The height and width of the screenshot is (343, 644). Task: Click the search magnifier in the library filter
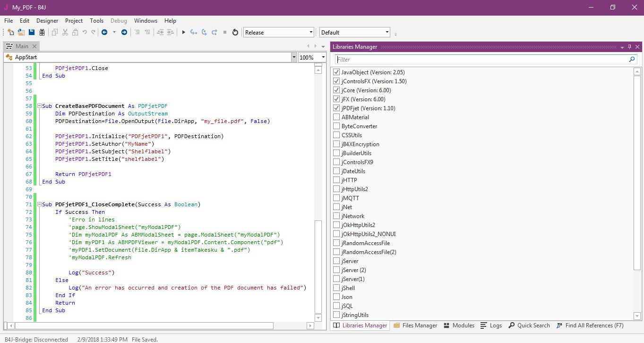coord(632,60)
